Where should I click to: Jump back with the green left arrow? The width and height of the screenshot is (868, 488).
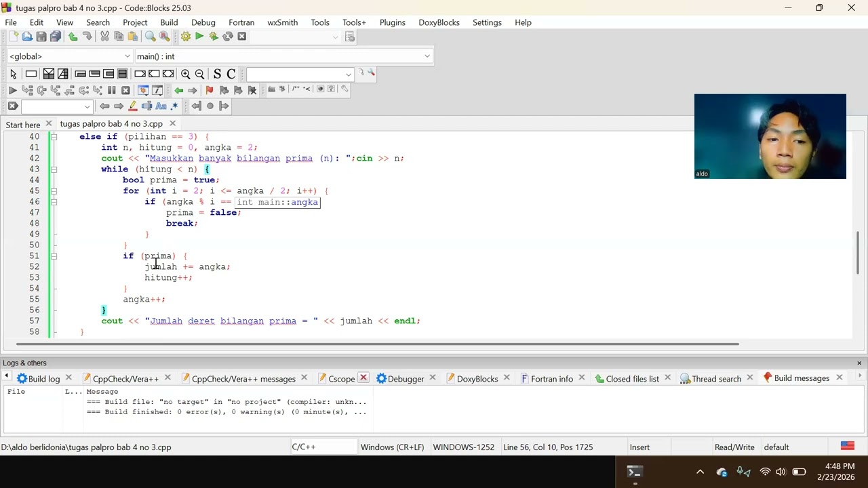pos(178,90)
